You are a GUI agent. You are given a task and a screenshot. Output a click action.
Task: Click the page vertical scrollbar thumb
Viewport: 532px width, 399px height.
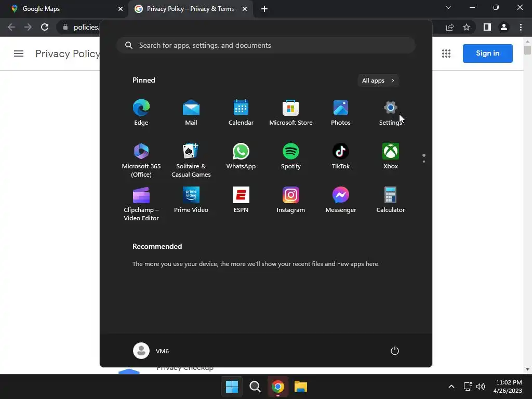[x=527, y=50]
